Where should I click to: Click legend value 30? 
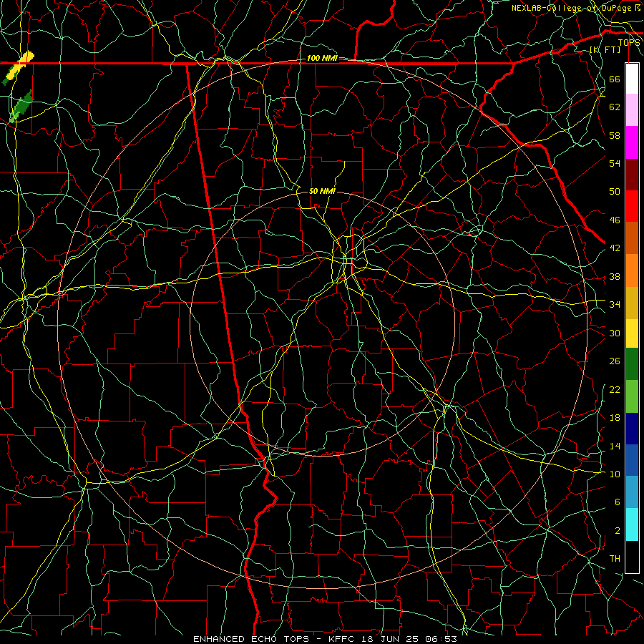(x=615, y=333)
